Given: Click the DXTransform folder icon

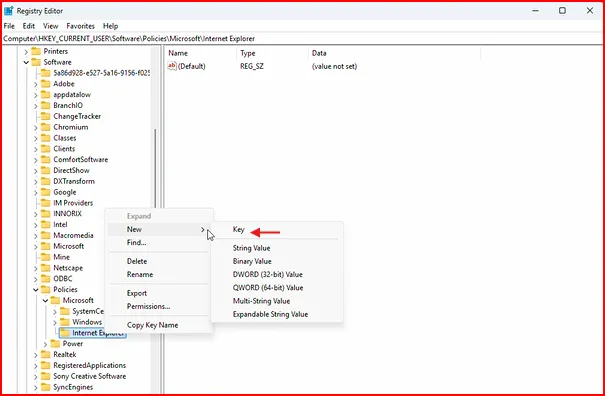Looking at the screenshot, I should coord(46,181).
